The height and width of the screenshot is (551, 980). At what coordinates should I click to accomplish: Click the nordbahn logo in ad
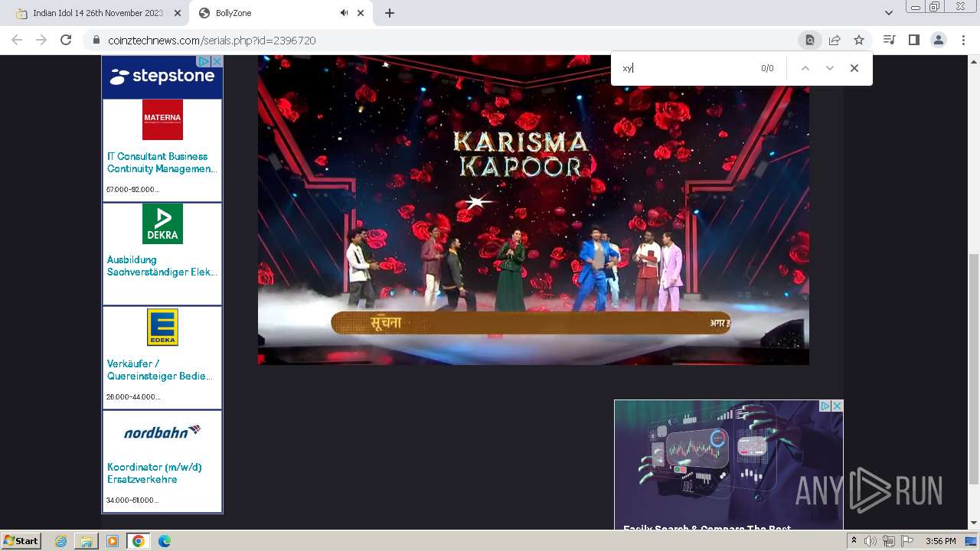click(x=162, y=432)
